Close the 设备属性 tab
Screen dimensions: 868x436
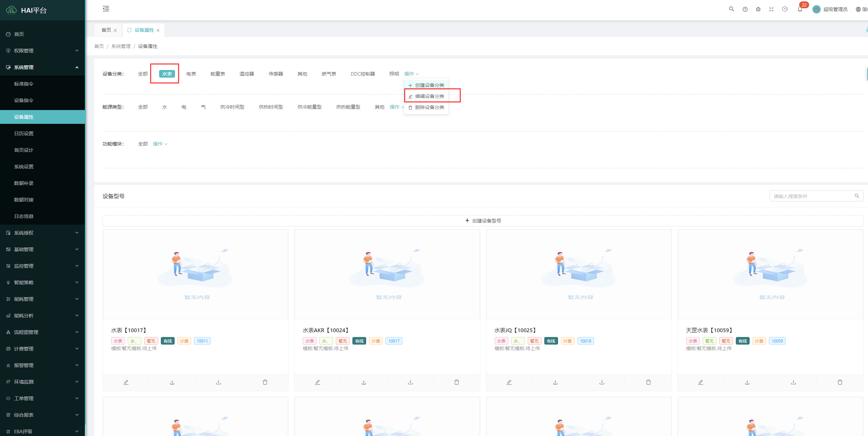(158, 30)
